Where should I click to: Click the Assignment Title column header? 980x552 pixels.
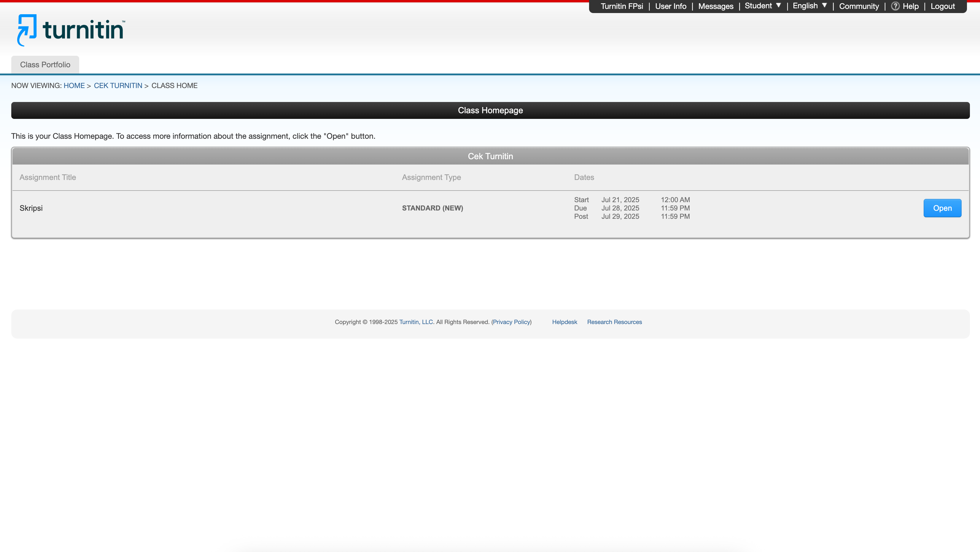click(x=47, y=177)
